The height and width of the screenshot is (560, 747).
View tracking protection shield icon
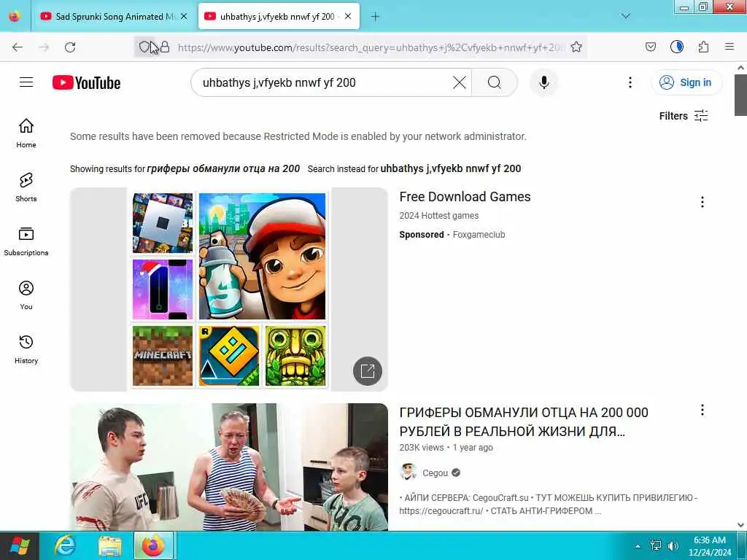click(144, 47)
